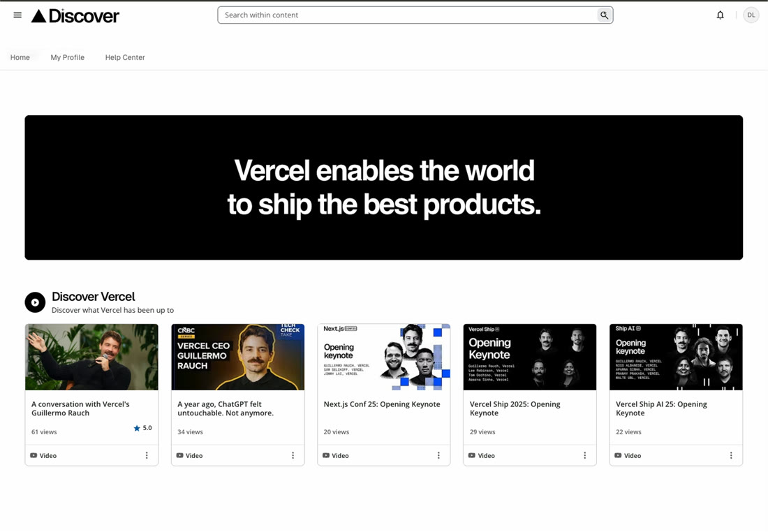Viewport: 768px width, 532px height.
Task: Click the CNBC Vercel CEO thumbnail
Action: click(238, 357)
